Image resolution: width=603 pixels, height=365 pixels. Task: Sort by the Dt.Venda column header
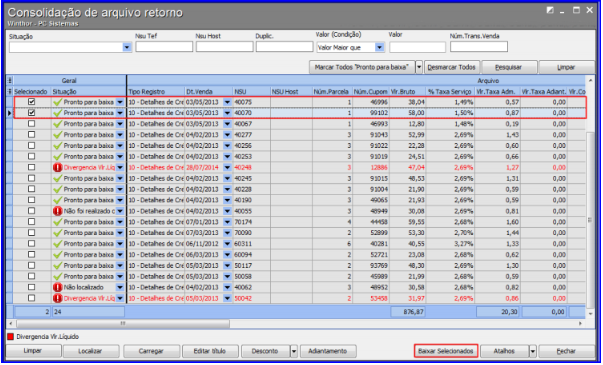(209, 92)
